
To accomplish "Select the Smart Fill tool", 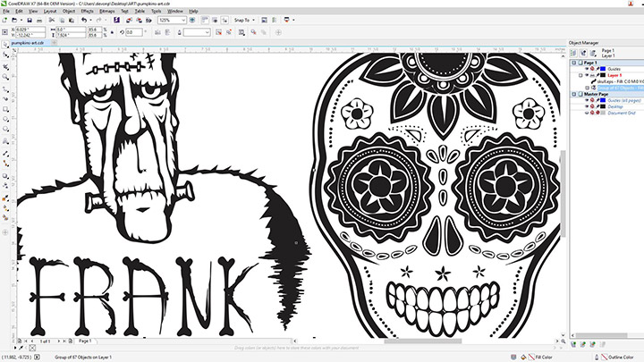I will 5,218.
